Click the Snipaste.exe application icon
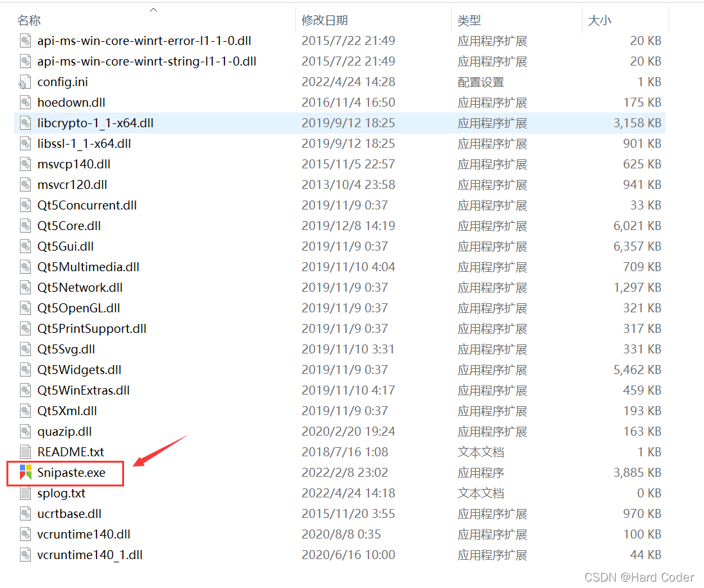 [x=26, y=472]
